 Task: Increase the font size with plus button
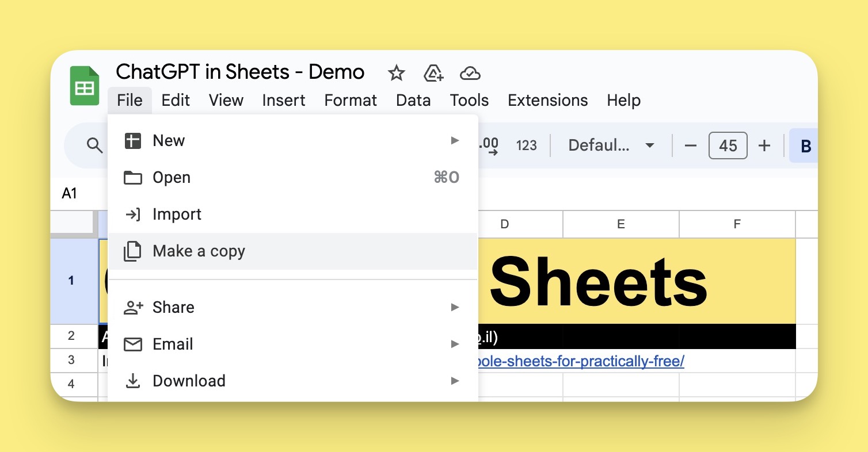(764, 145)
